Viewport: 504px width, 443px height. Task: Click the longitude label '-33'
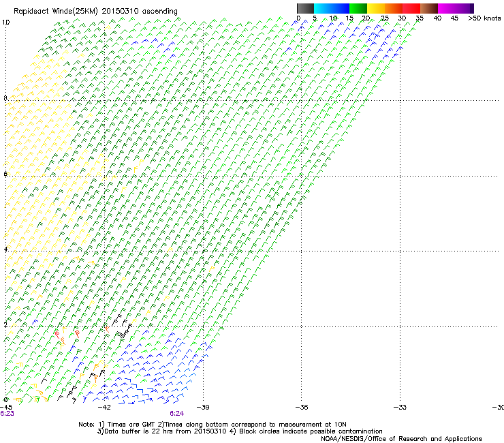click(x=400, y=408)
